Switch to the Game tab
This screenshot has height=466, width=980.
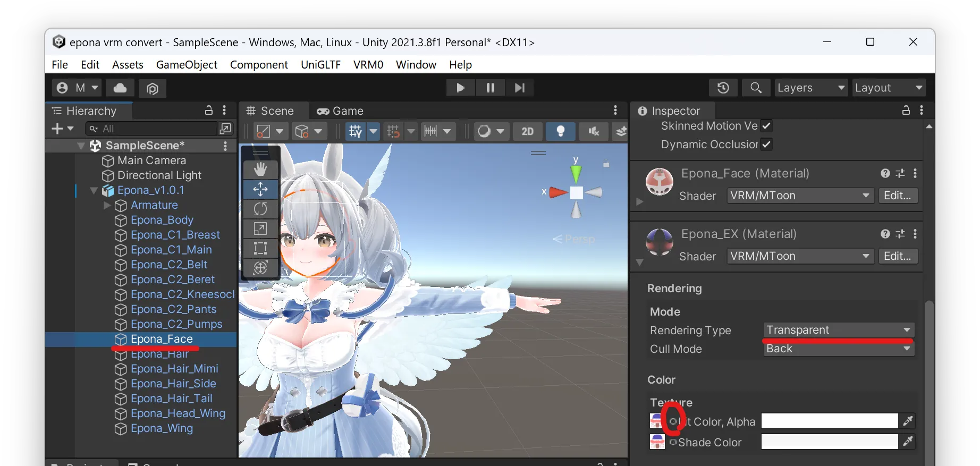[x=340, y=111]
